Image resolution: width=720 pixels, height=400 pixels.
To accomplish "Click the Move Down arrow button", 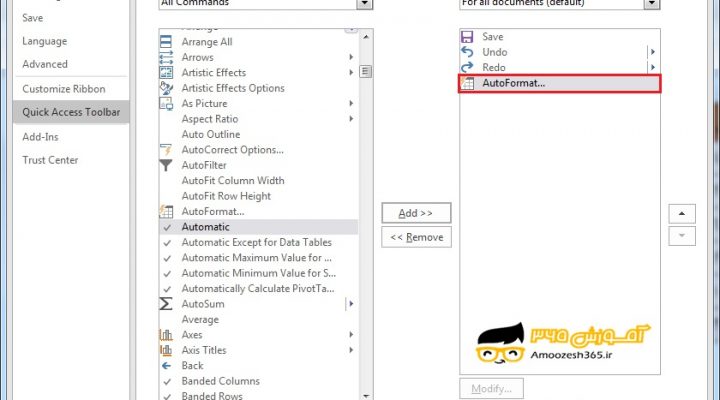I will click(x=682, y=236).
